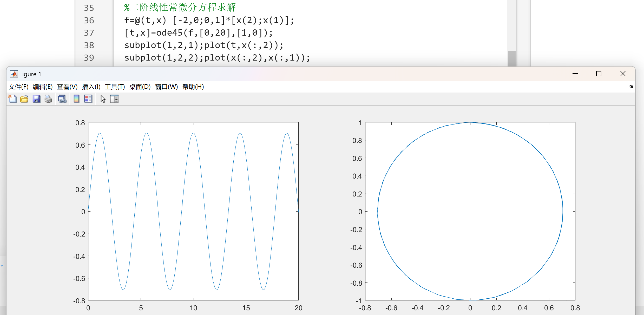The width and height of the screenshot is (644, 315).
Task: Click line number 36 in the editor
Action: click(89, 20)
